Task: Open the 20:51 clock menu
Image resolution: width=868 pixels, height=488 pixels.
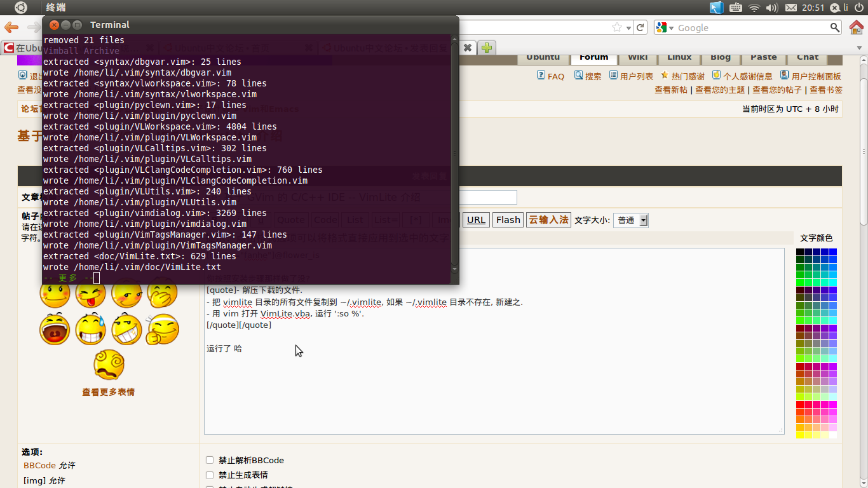Action: (x=813, y=8)
